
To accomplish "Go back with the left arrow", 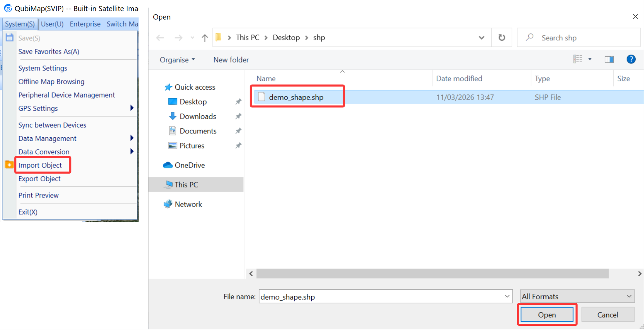I will tap(160, 38).
